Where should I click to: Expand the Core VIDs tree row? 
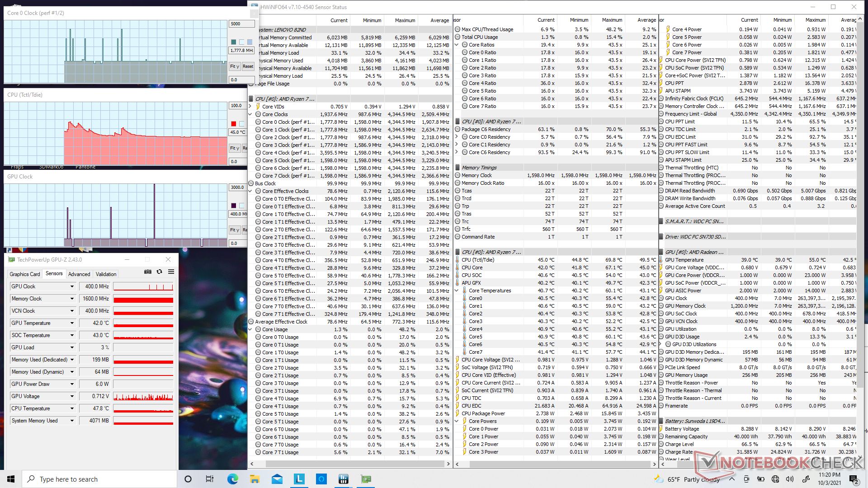(x=250, y=107)
